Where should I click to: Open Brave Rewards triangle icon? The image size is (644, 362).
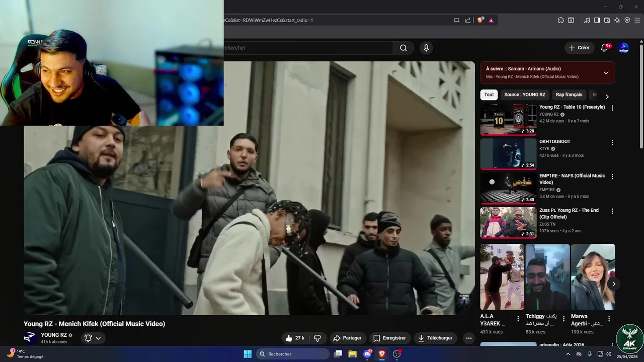(x=491, y=20)
